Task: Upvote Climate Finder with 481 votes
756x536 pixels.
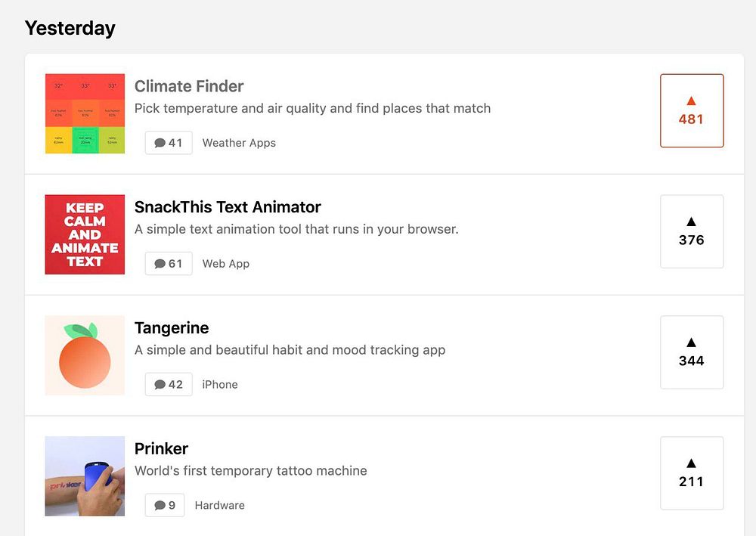Action: click(692, 110)
